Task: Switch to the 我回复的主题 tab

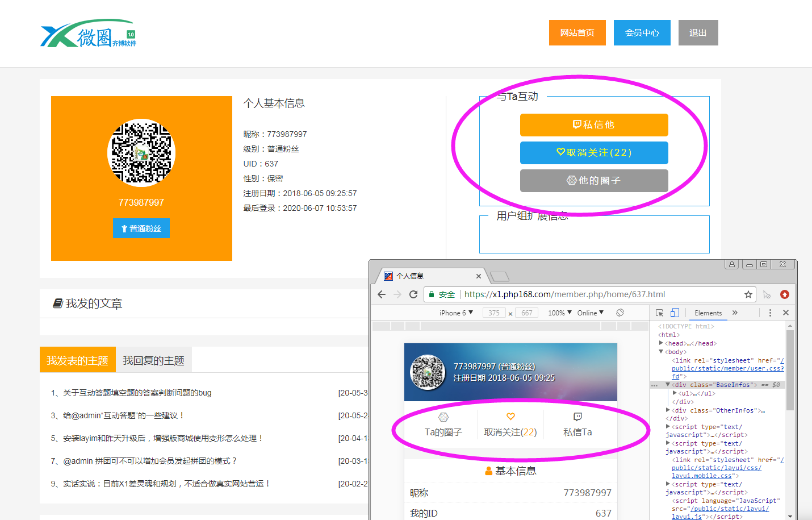Action: [x=153, y=360]
